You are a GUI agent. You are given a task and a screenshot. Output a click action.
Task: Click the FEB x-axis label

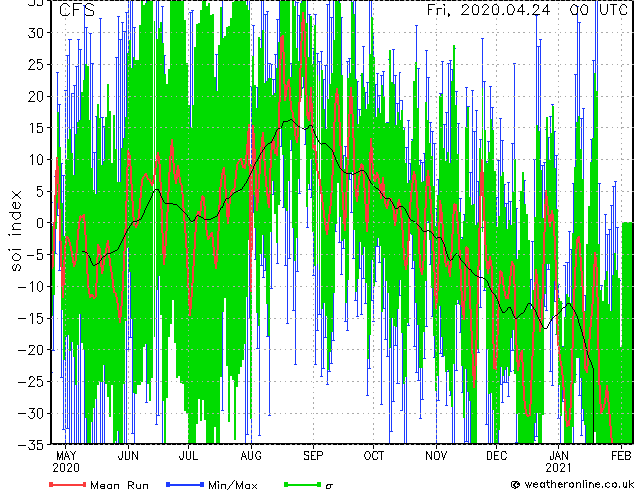click(x=621, y=456)
